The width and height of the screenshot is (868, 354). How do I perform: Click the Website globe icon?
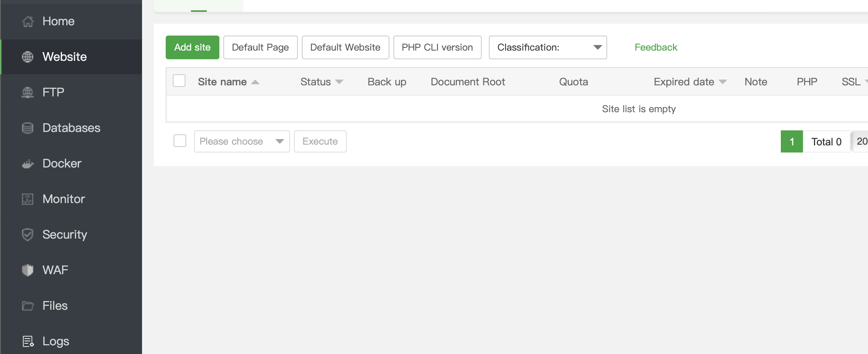(x=28, y=57)
